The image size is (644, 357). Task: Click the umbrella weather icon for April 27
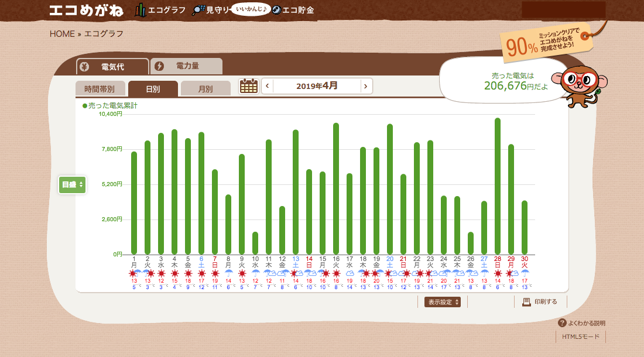[x=484, y=273]
